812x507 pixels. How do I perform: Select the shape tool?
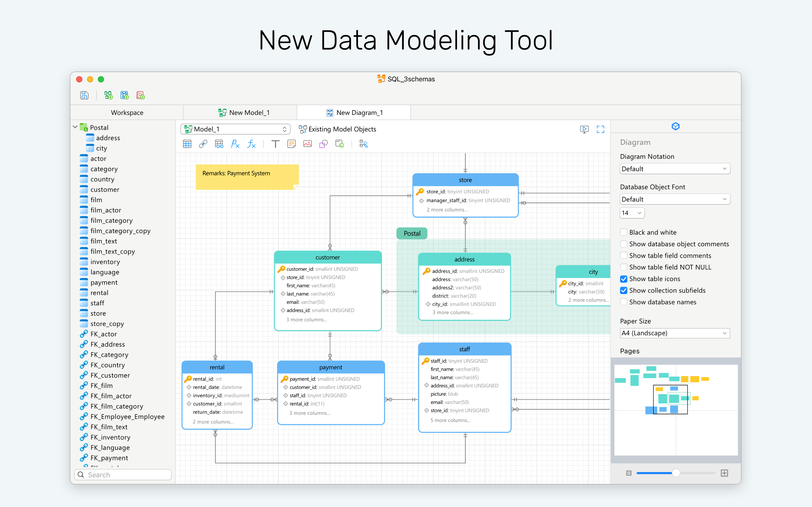click(323, 144)
